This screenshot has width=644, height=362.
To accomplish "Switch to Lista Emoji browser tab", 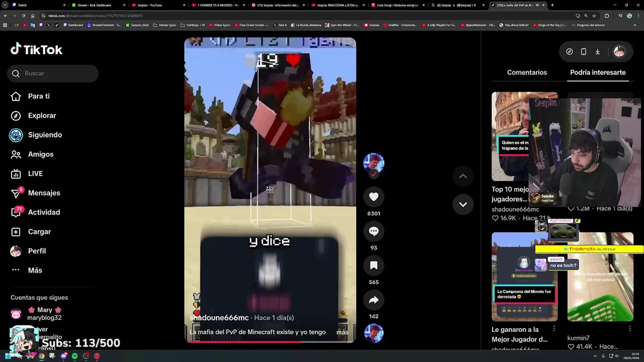I will (x=397, y=5).
